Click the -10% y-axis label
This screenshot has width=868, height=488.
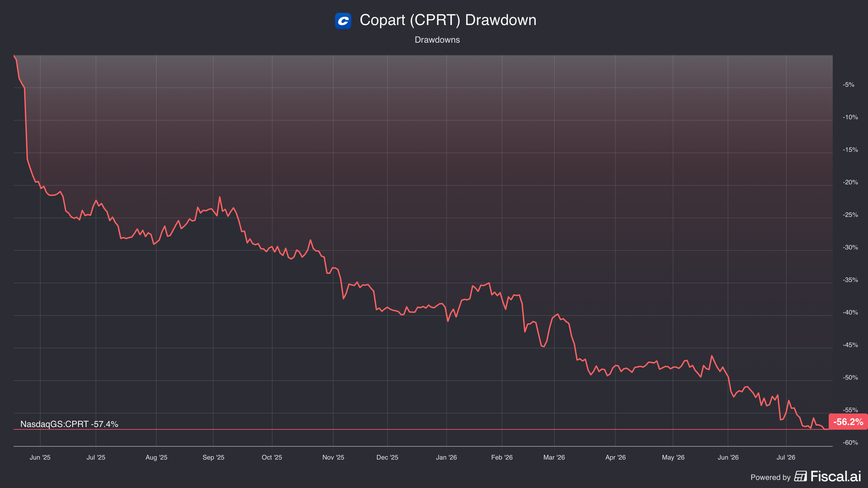click(x=850, y=117)
